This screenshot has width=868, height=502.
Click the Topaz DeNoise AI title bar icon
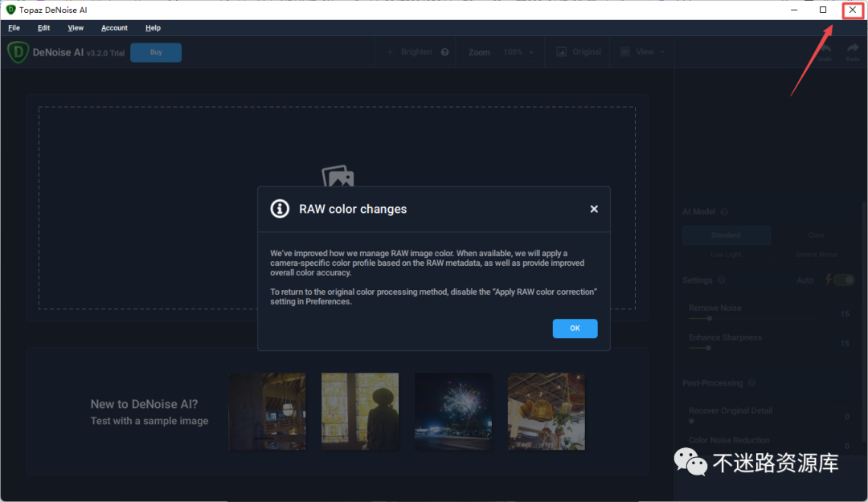10,10
